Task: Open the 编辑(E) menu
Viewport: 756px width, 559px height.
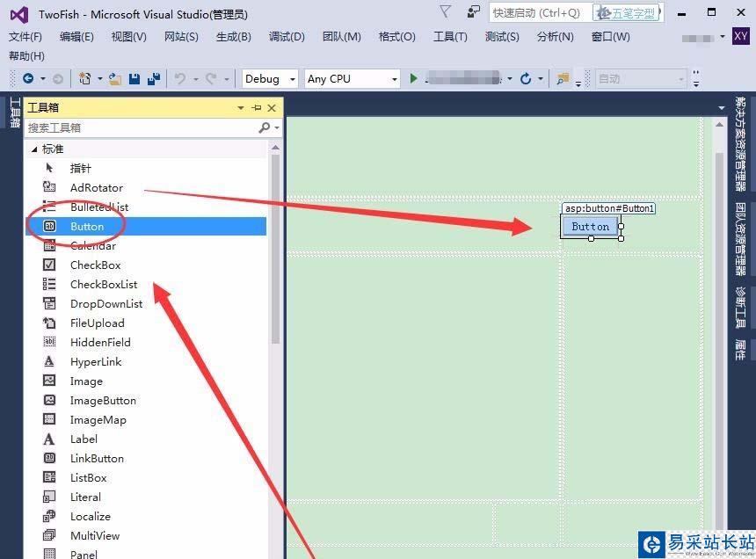Action: click(x=76, y=37)
